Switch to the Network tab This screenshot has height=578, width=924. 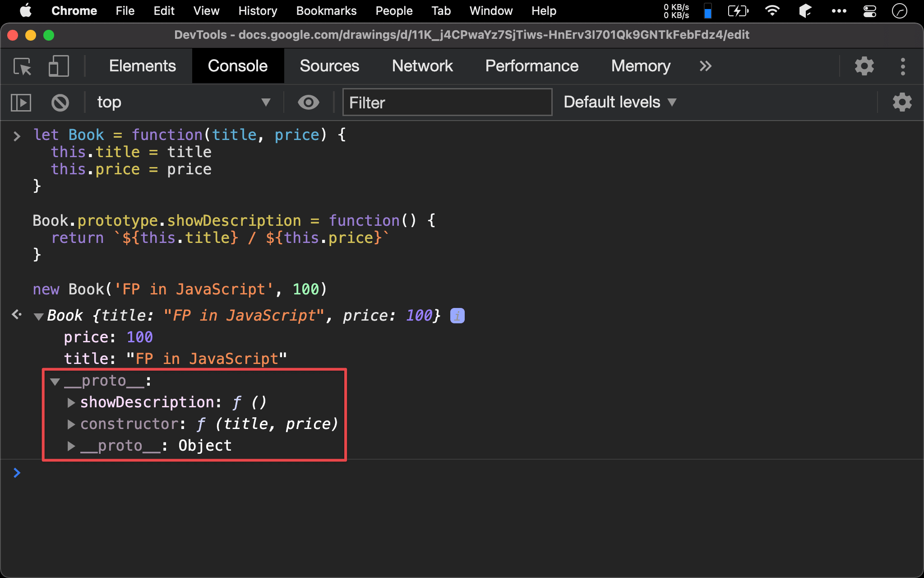422,66
